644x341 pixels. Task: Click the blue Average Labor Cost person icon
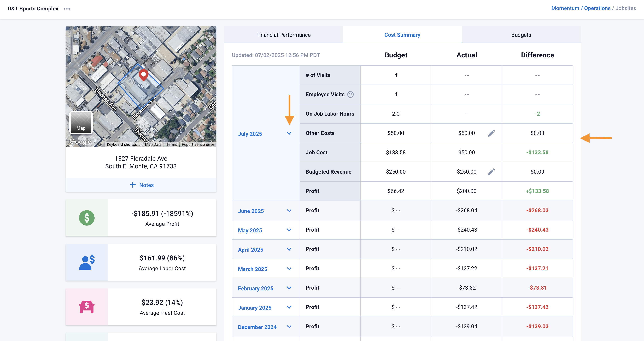[86, 262]
